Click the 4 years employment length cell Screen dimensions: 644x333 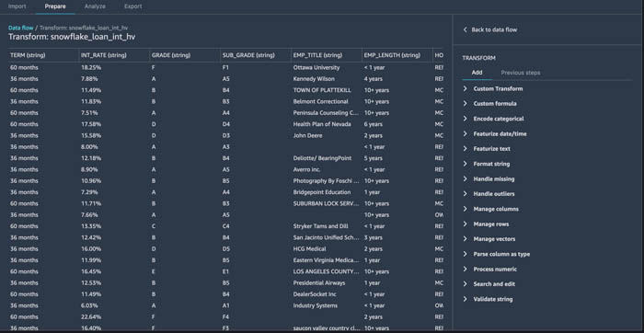point(373,79)
